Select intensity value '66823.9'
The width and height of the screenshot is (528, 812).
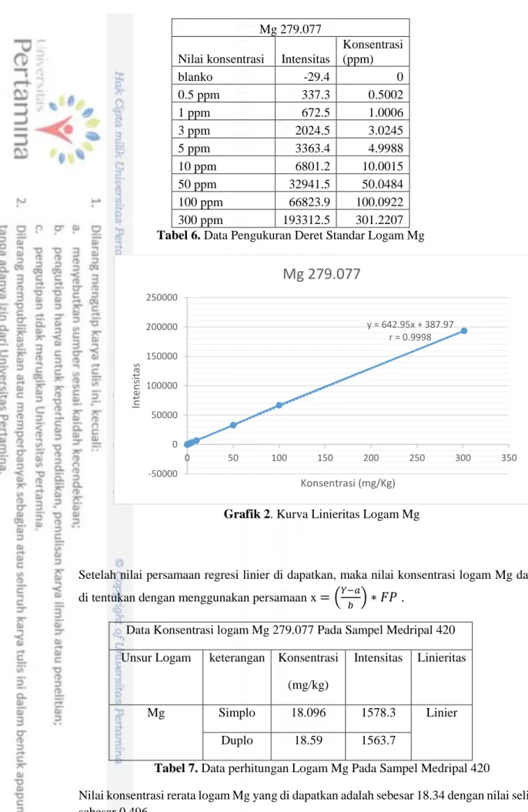pyautogui.click(x=309, y=202)
